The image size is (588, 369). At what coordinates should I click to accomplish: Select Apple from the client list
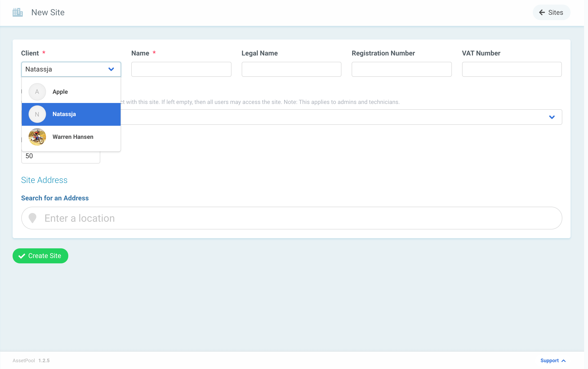[x=60, y=92]
